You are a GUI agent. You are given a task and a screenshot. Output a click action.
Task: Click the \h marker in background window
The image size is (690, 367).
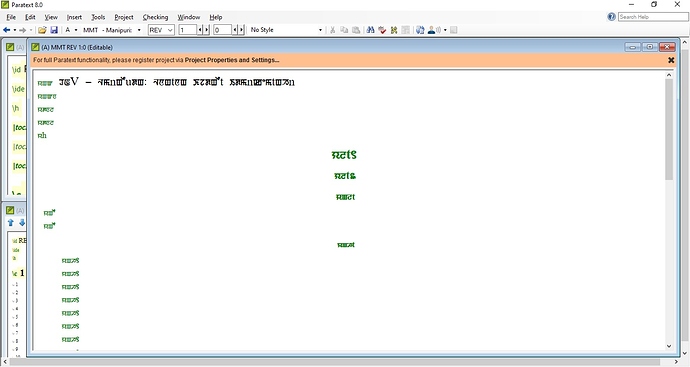(x=15, y=108)
